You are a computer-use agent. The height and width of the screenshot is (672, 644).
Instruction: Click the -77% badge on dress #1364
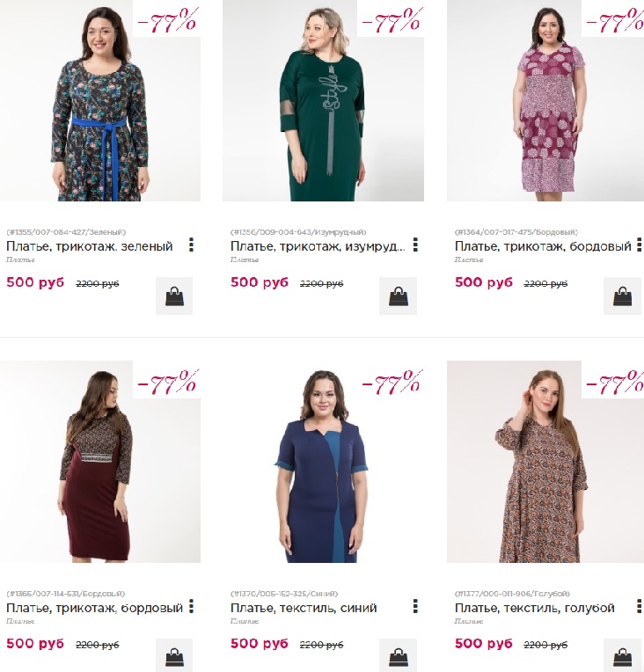(x=615, y=20)
